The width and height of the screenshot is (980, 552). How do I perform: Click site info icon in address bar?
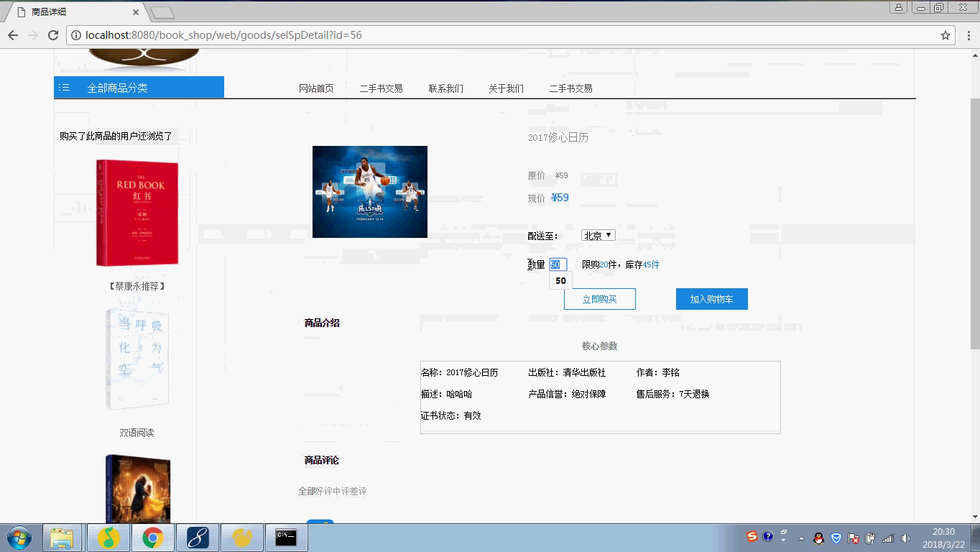76,35
